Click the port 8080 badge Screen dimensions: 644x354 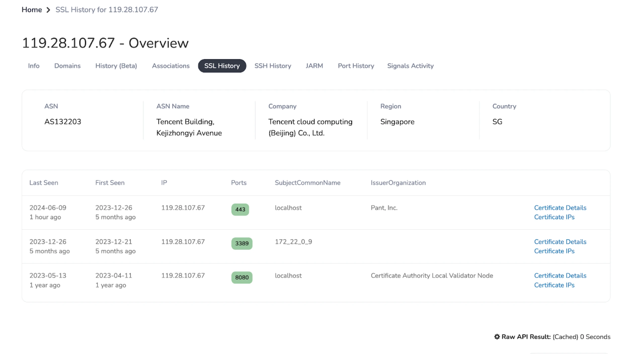(x=242, y=278)
